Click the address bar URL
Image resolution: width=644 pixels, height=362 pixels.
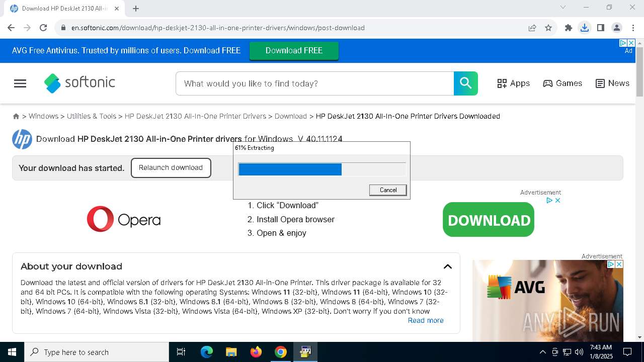coord(218,28)
